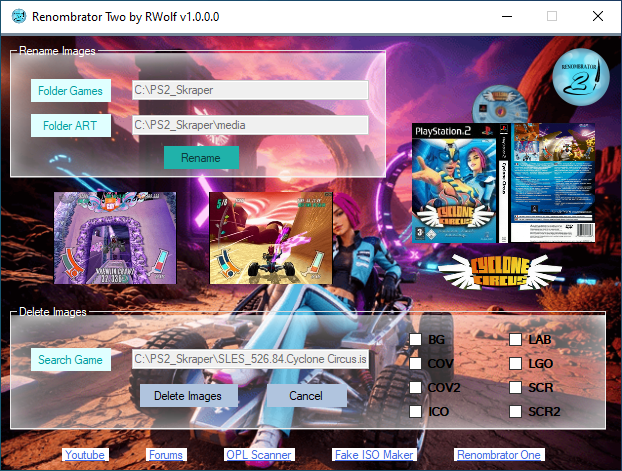Click the Cyclone Circus logo image

pyautogui.click(x=500, y=272)
